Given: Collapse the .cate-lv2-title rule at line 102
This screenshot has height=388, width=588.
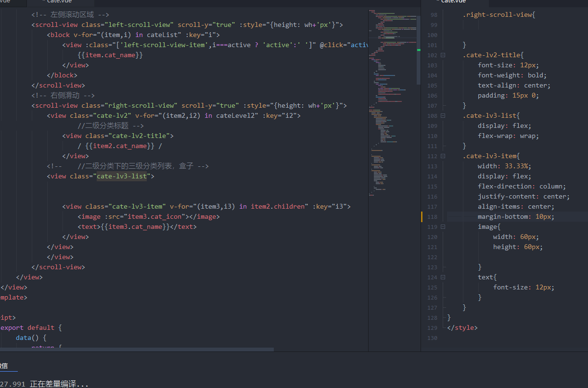Looking at the screenshot, I should (443, 55).
